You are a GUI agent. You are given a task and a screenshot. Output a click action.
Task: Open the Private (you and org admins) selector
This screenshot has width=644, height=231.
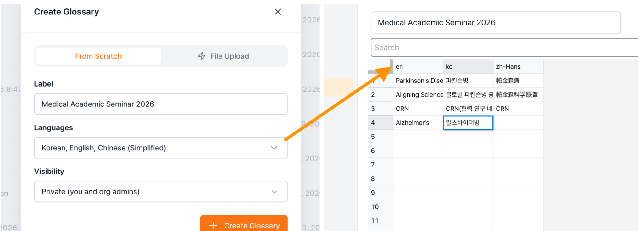click(161, 192)
